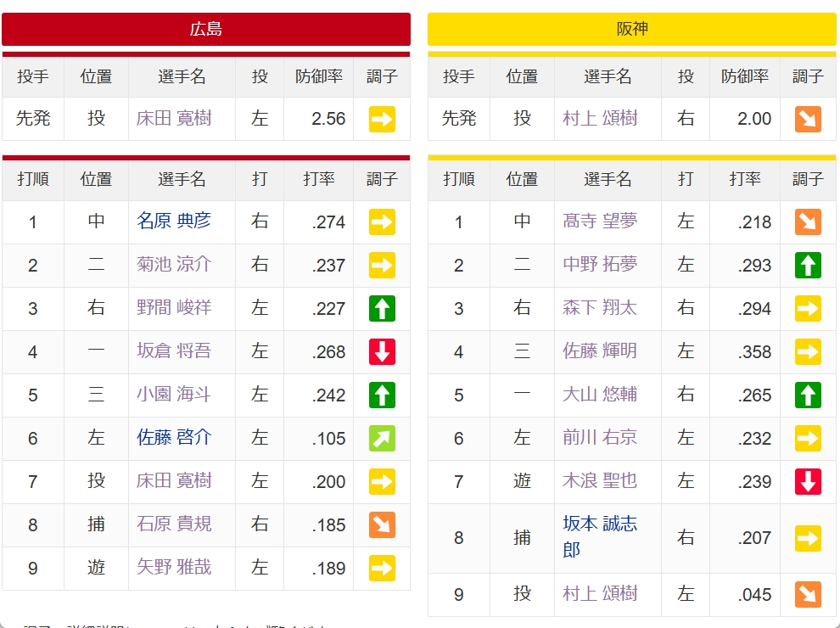This screenshot has width=840, height=628.
Task: Click 調子 header in 広島 pitcher table
Action: pyautogui.click(x=382, y=76)
